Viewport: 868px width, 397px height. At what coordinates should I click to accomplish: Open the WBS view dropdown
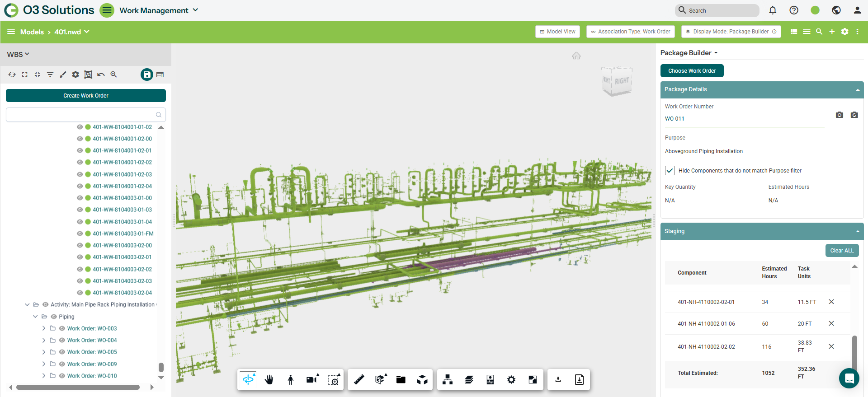pyautogui.click(x=18, y=54)
